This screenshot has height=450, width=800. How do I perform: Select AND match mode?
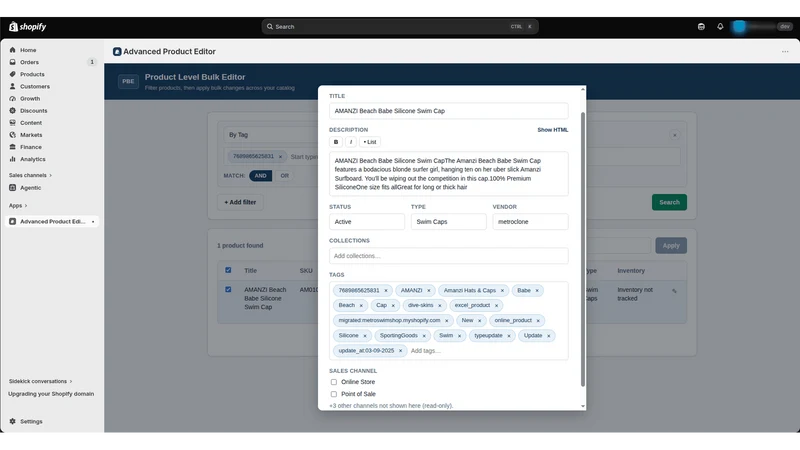coord(260,176)
